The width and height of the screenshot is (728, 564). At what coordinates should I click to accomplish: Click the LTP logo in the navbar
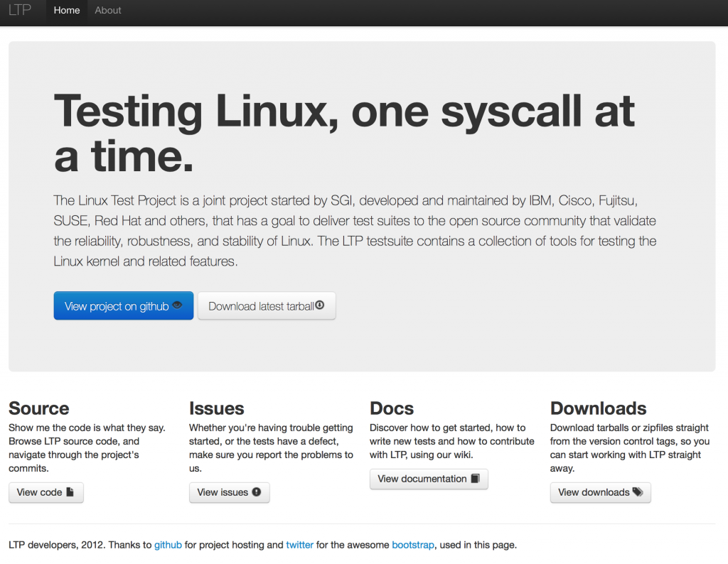tap(21, 10)
